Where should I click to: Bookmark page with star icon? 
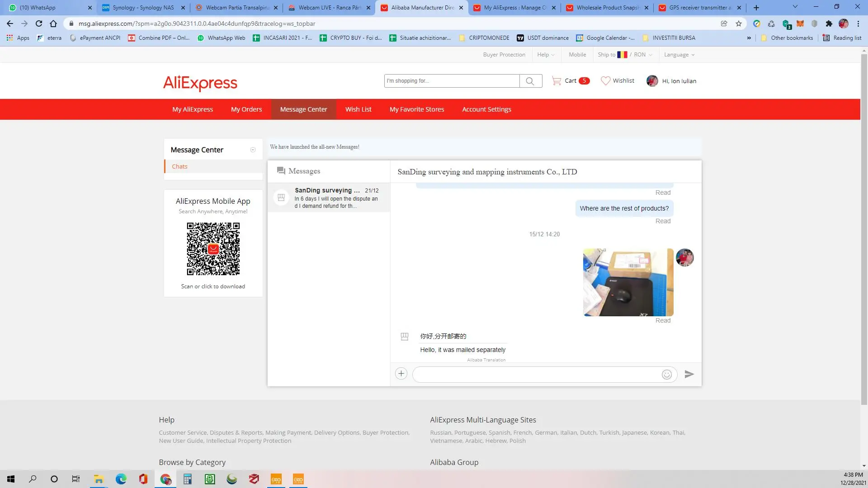739,23
